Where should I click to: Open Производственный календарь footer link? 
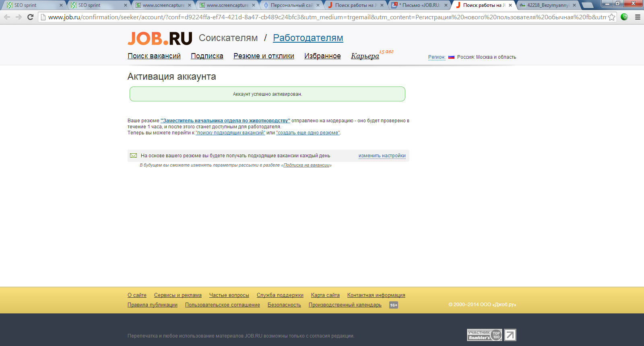pyautogui.click(x=345, y=305)
